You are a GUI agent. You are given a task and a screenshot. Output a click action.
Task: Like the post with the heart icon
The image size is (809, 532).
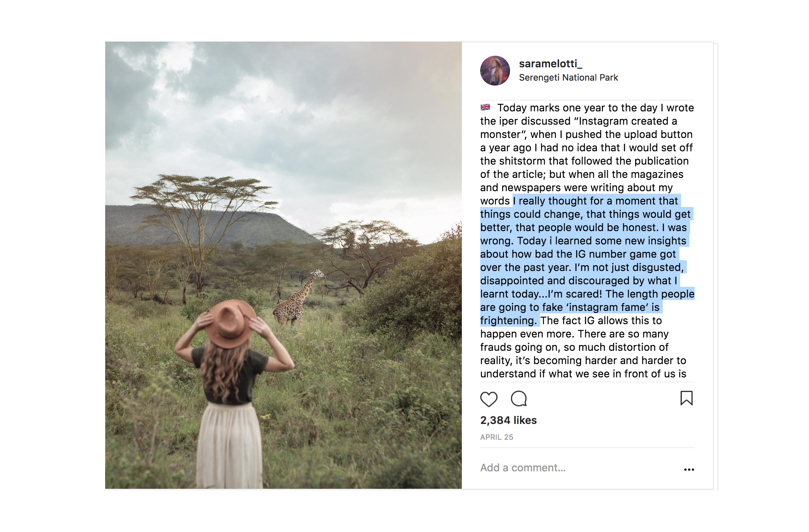(x=488, y=399)
